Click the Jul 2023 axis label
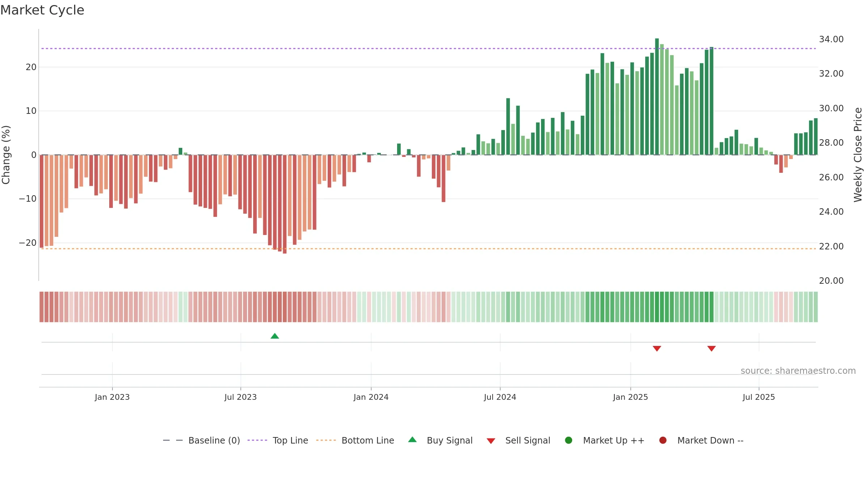868x488 pixels. tap(241, 397)
